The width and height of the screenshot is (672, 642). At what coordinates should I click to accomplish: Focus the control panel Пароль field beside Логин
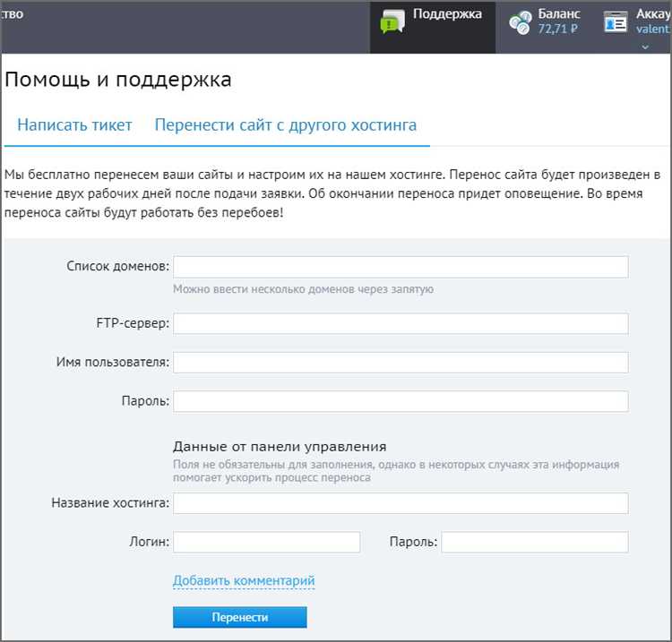click(535, 542)
